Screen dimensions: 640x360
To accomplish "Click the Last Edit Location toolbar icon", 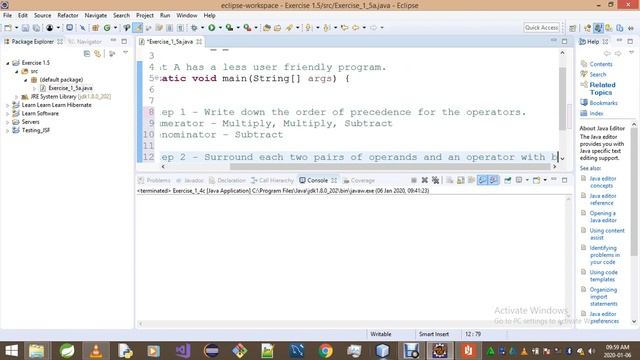I will pos(344,28).
